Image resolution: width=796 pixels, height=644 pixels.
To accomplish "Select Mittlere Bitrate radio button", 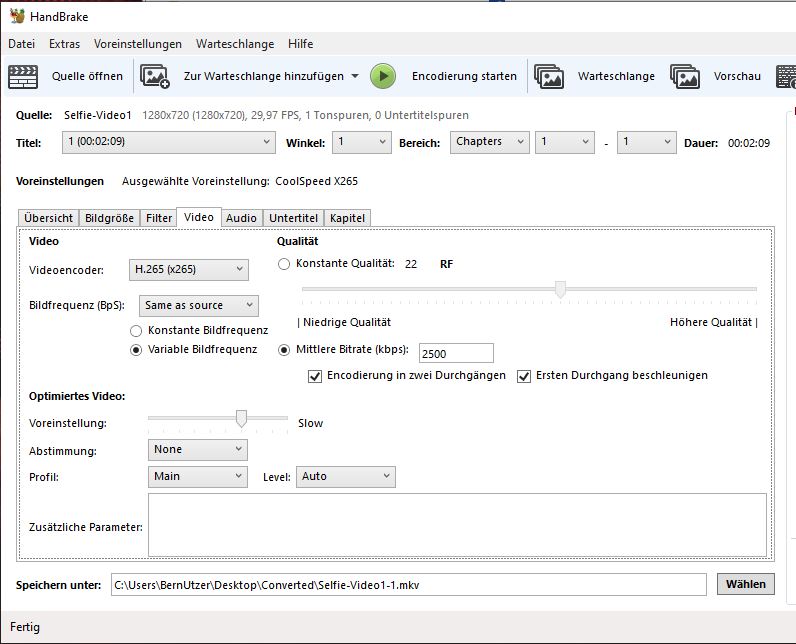I will (x=284, y=350).
